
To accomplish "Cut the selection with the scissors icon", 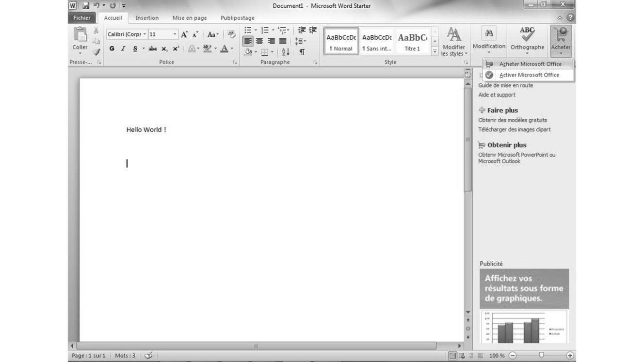I will [x=96, y=31].
